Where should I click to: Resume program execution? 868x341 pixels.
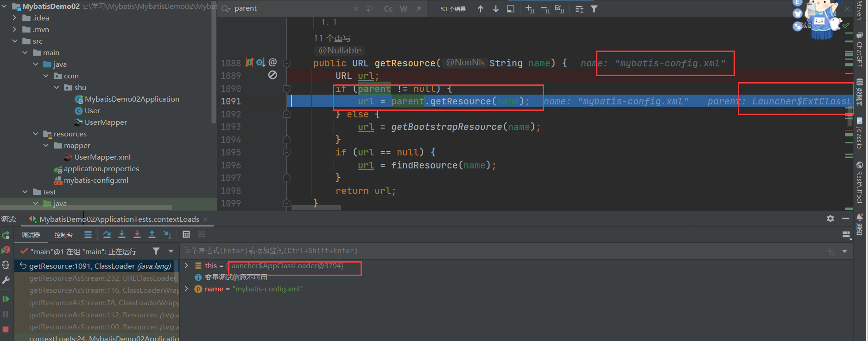coord(6,299)
